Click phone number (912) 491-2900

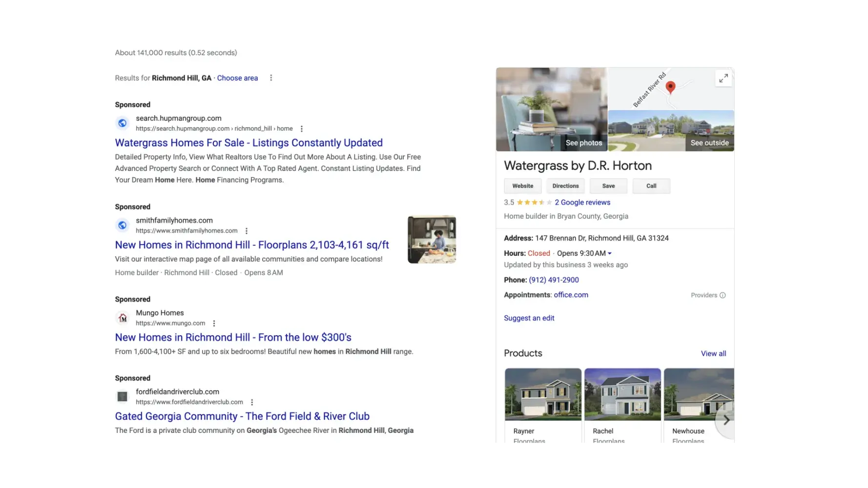(x=554, y=280)
